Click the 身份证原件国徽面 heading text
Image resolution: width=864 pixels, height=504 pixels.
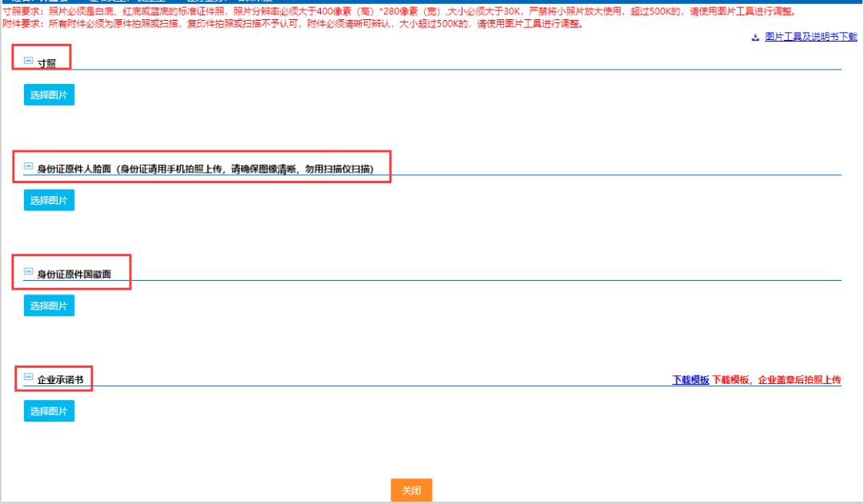[74, 274]
